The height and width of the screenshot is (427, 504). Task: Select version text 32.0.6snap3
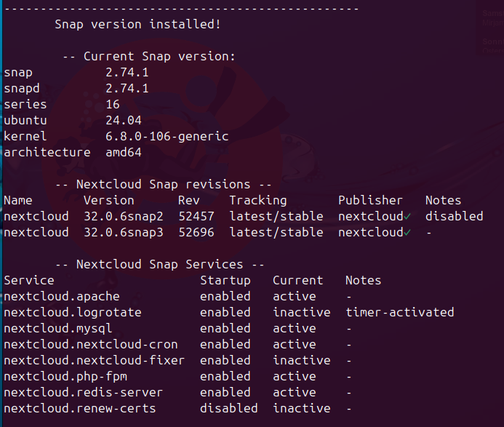(x=124, y=232)
